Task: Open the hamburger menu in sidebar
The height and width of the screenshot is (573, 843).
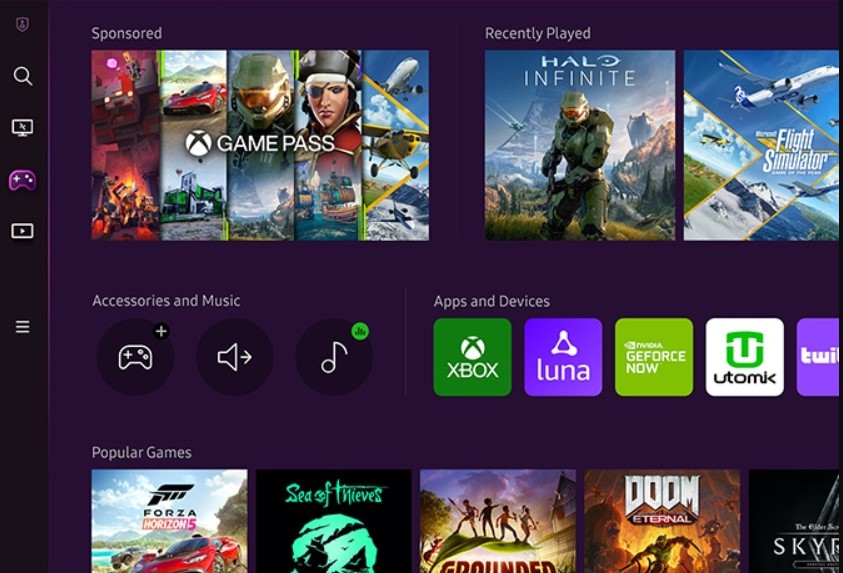Action: click(22, 327)
